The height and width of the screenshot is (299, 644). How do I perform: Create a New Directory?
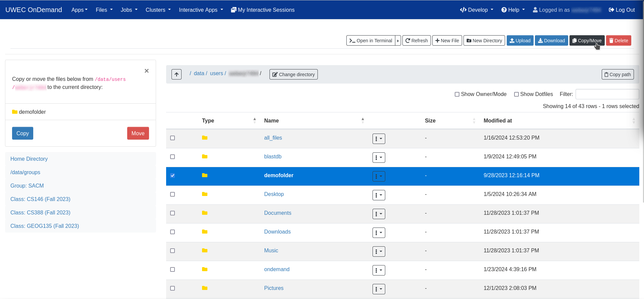484,41
